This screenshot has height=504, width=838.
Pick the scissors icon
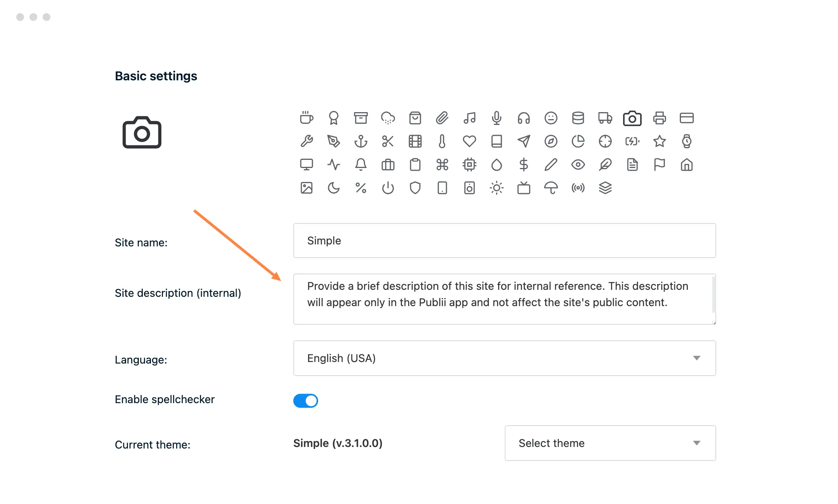[388, 141]
